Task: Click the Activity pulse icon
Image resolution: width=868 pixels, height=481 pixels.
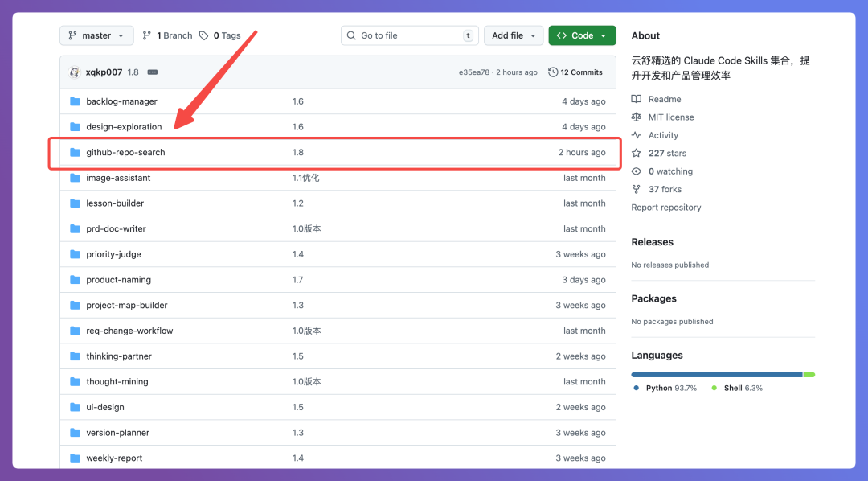Action: 637,135
